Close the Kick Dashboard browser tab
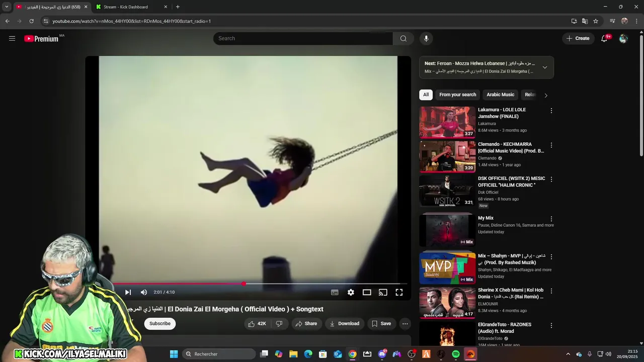This screenshot has width=644, height=362. coord(166,7)
